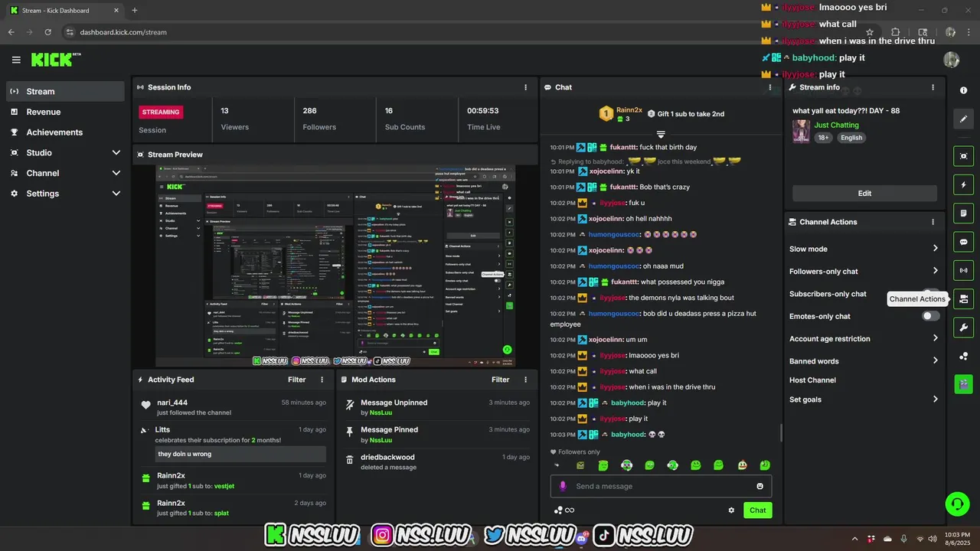Screen dimensions: 980x551
Task: Click the browser address bar
Action: point(459,32)
